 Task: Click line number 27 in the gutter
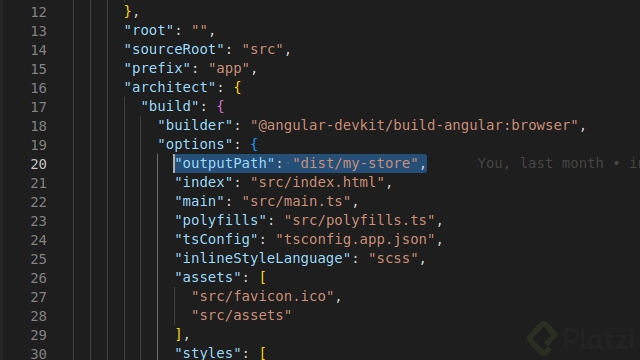[x=39, y=297]
